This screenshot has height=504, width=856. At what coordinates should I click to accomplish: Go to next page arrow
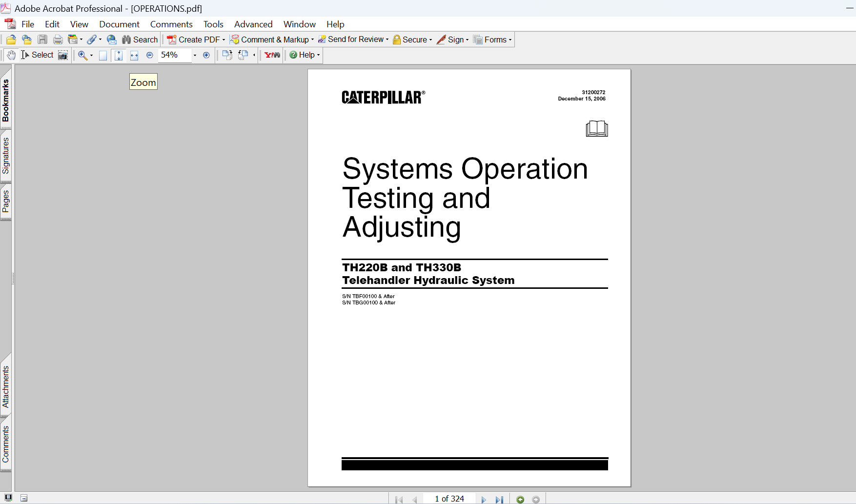[x=484, y=499]
